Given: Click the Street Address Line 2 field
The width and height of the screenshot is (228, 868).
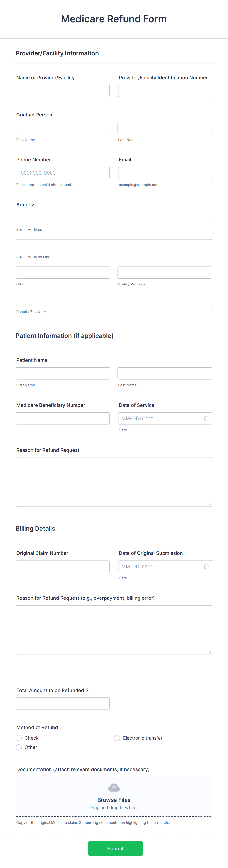Looking at the screenshot, I should tap(114, 245).
